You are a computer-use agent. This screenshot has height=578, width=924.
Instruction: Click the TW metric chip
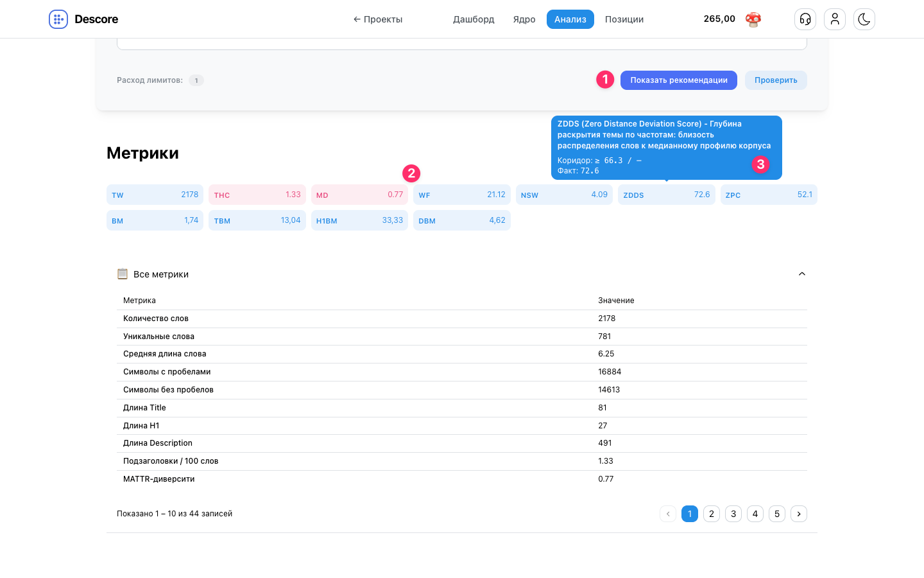(x=155, y=195)
